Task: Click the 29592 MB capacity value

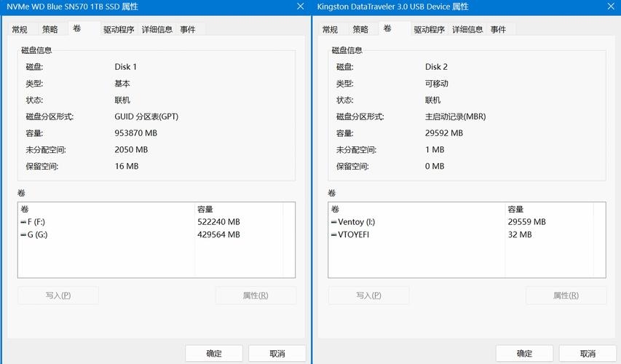Action: [444, 133]
